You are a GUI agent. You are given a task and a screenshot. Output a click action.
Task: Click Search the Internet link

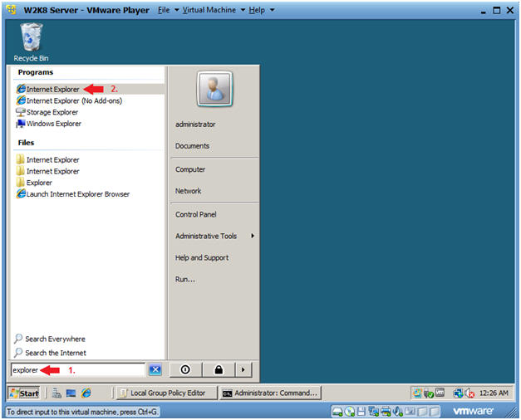point(50,353)
